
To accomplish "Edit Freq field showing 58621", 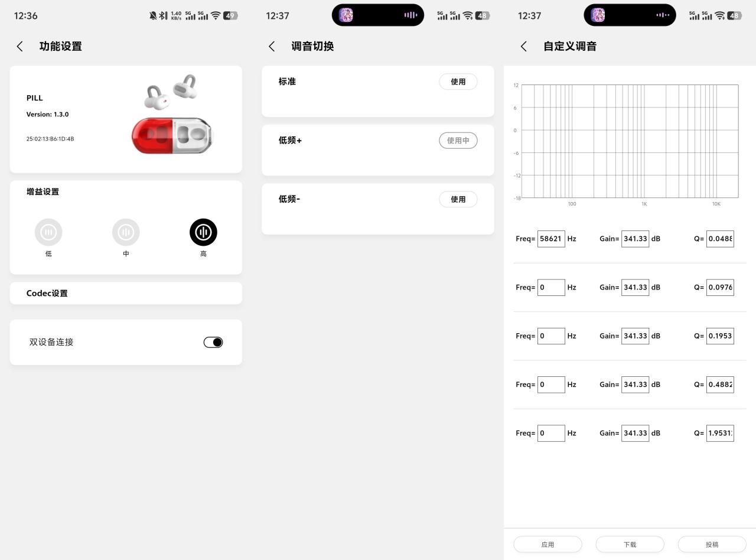I will (551, 239).
